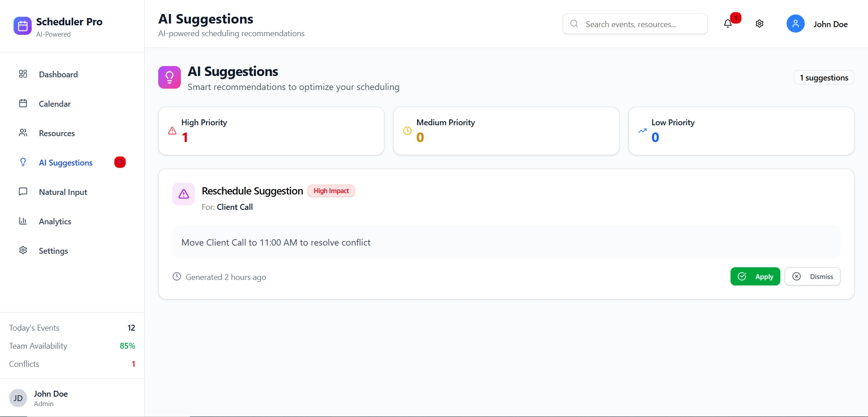Click the Medium Priority clock icon
Image resolution: width=868 pixels, height=417 pixels.
coord(407,131)
